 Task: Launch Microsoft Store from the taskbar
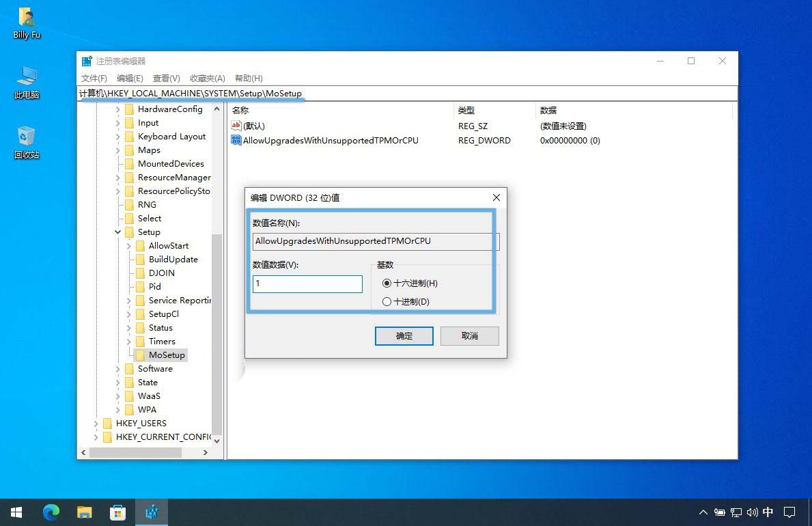[x=118, y=512]
